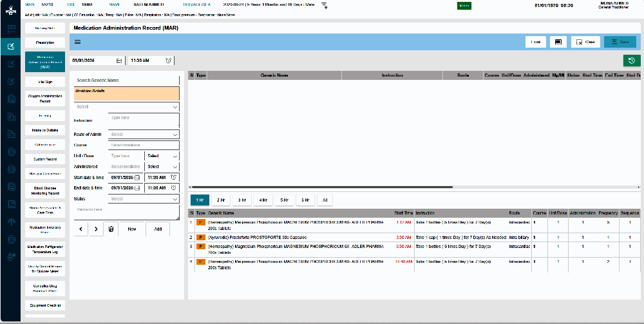Click the Instruction text field
644x324 pixels.
144,120
